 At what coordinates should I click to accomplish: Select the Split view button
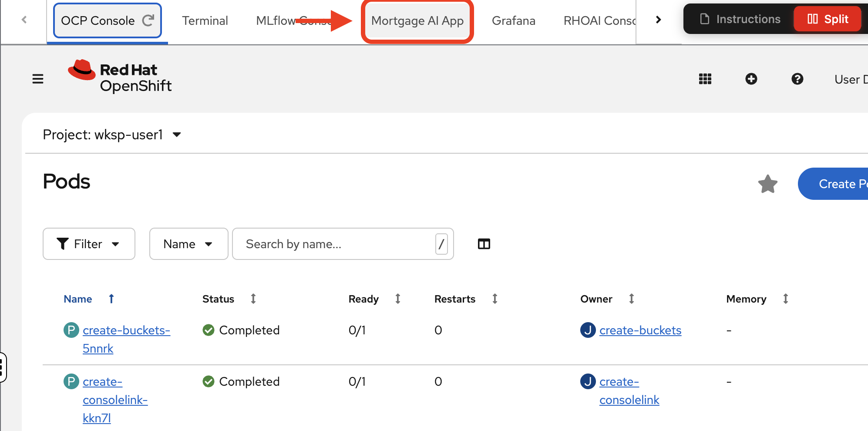point(828,19)
